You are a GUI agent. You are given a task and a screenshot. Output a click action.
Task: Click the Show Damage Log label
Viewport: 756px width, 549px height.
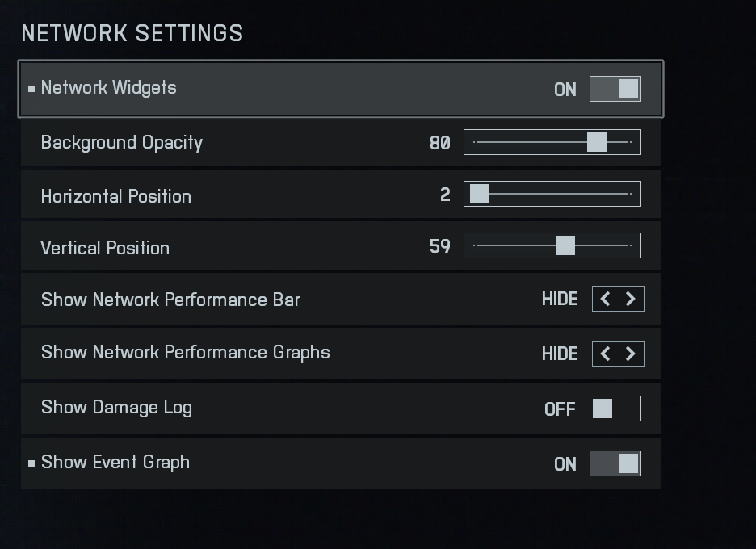pos(116,408)
